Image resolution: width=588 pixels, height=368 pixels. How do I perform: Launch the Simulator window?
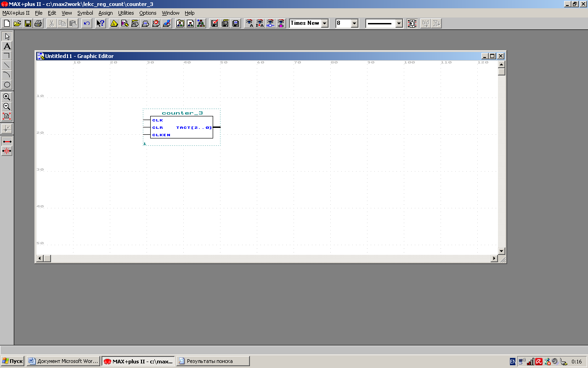(145, 23)
